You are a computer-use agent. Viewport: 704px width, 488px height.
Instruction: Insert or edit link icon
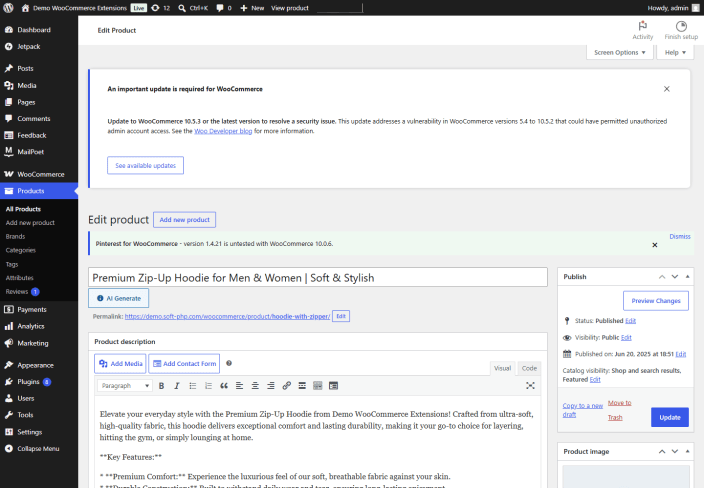286,386
